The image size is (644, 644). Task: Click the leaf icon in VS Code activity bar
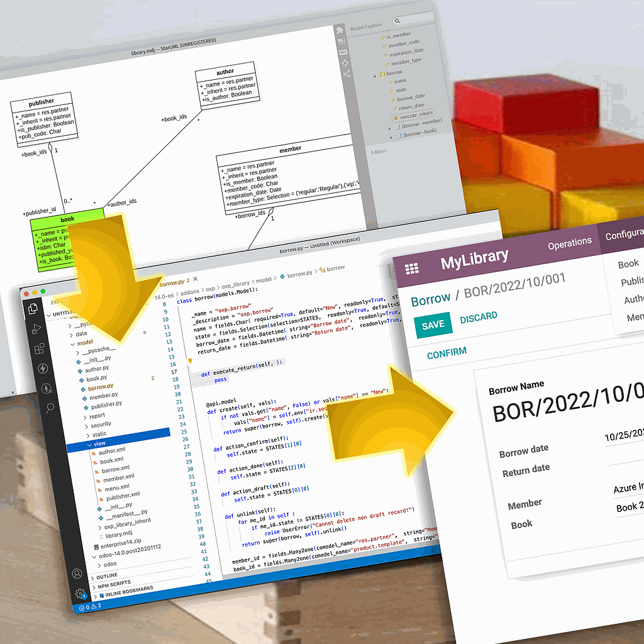click(x=47, y=388)
